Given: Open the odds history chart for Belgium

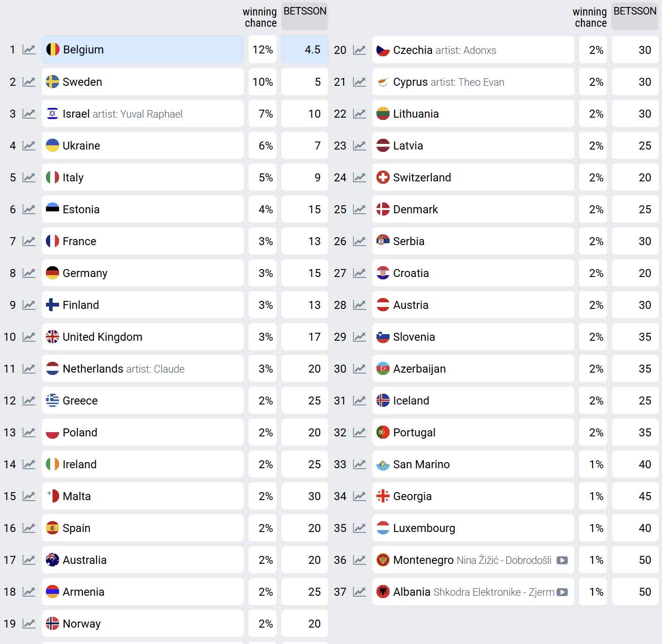Looking at the screenshot, I should [x=29, y=50].
